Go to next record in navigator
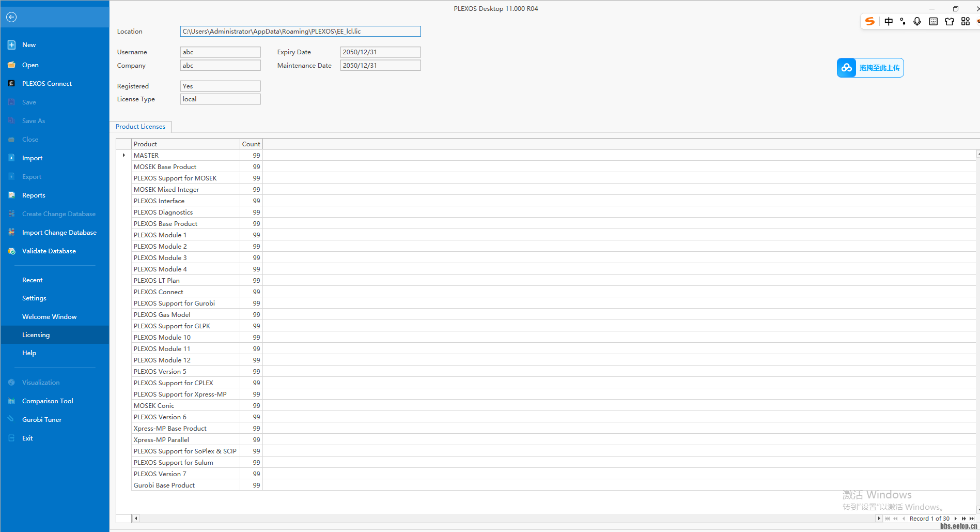Image resolution: width=980 pixels, height=532 pixels. [956, 519]
